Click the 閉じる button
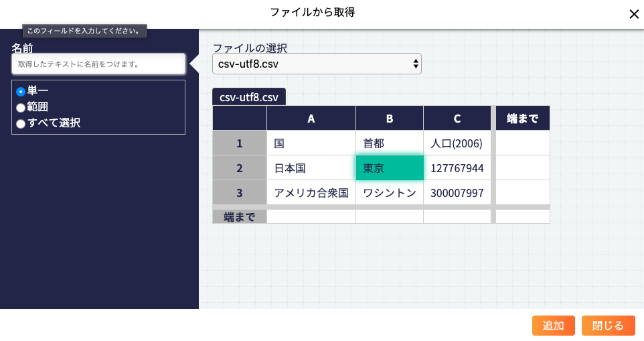Screen dimensions: 644x341 pyautogui.click(x=609, y=326)
